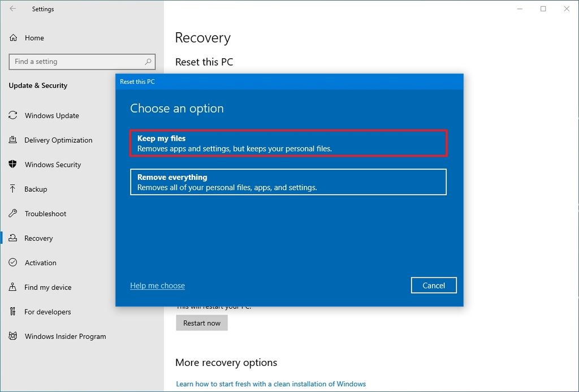Select Recovery in the sidebar
Image resolution: width=579 pixels, height=392 pixels.
coord(38,238)
